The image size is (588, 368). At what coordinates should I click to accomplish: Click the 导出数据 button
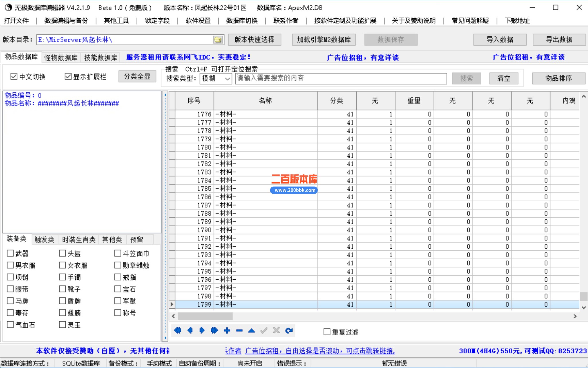tap(559, 40)
